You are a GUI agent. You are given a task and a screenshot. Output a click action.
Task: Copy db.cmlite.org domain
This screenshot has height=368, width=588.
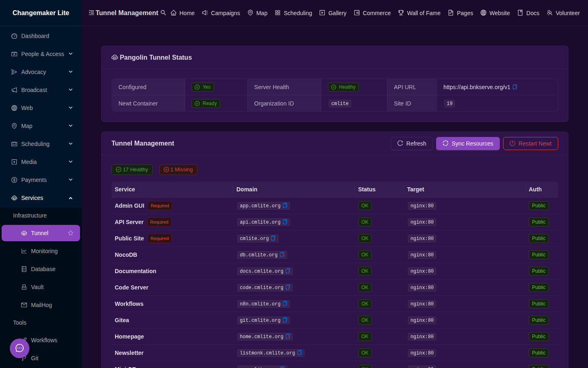[282, 255]
